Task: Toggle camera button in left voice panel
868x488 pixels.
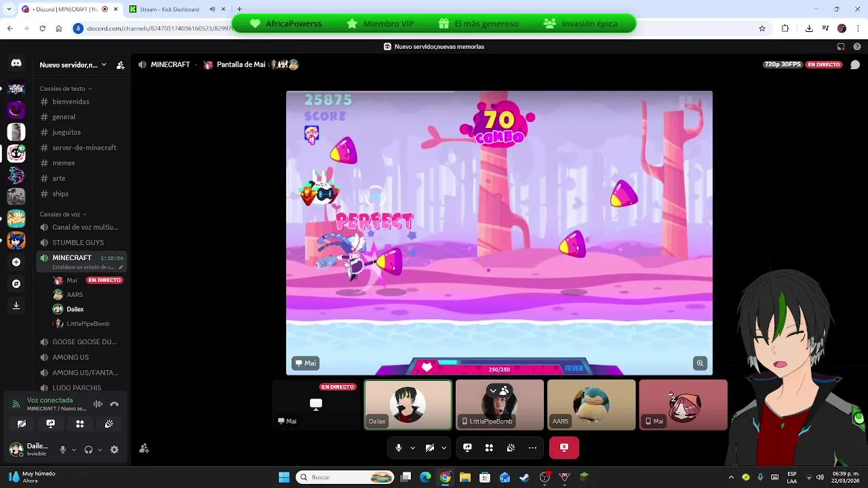Action: click(x=22, y=424)
